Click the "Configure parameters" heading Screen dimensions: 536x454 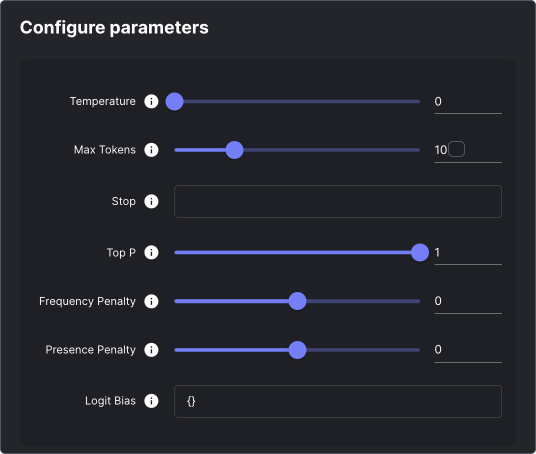click(x=114, y=28)
